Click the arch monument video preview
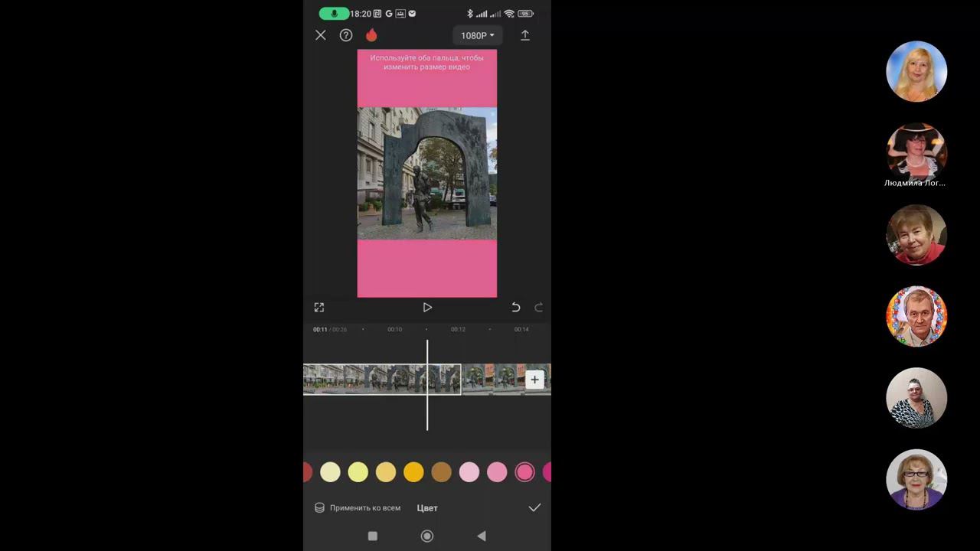This screenshot has width=980, height=551. [427, 174]
